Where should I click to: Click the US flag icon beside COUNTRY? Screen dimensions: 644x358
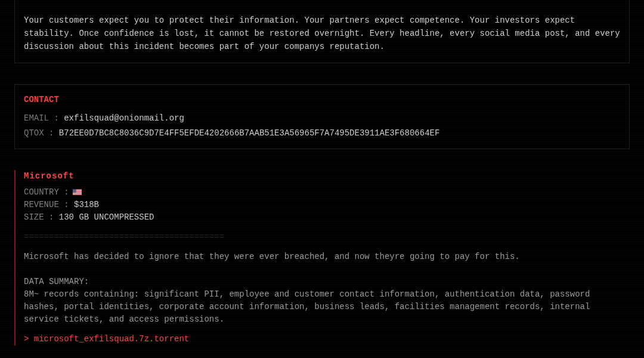click(x=77, y=192)
